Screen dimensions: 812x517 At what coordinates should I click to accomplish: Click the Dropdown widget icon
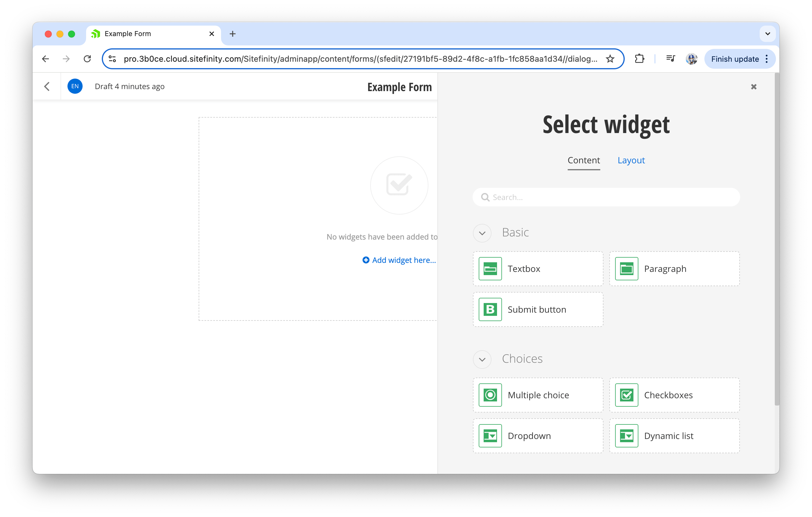point(491,435)
